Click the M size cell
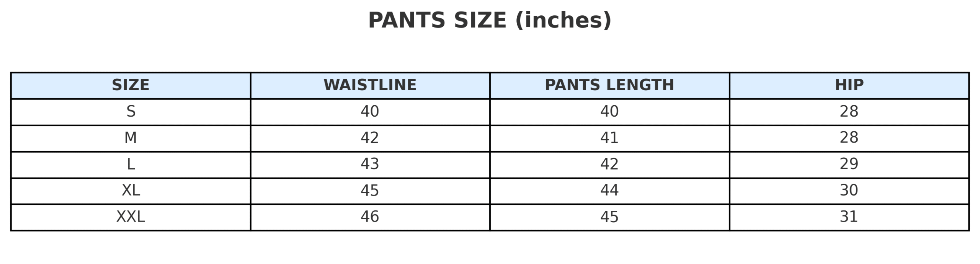The height and width of the screenshot is (264, 980). [x=131, y=138]
